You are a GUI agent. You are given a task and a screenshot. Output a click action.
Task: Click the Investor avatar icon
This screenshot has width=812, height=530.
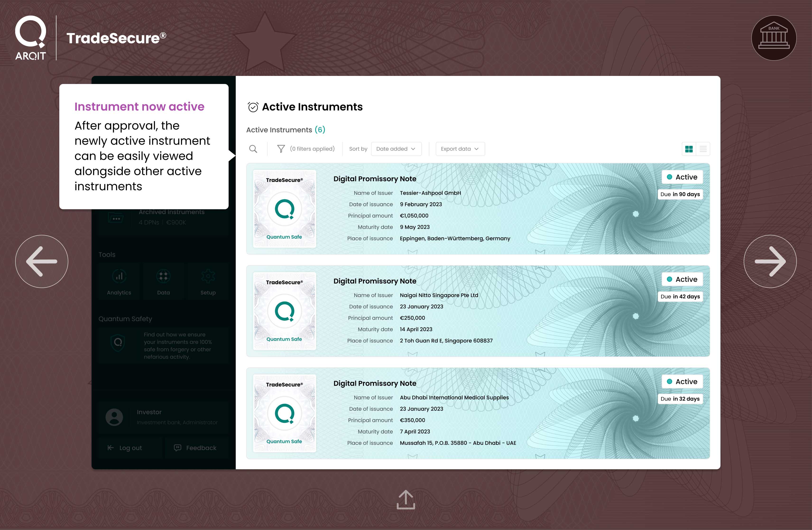pos(114,417)
